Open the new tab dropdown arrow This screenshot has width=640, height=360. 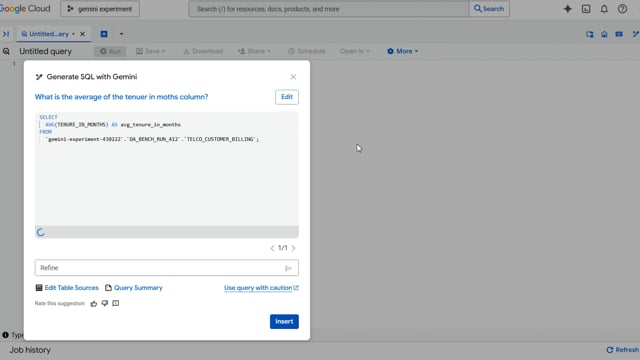point(121,34)
